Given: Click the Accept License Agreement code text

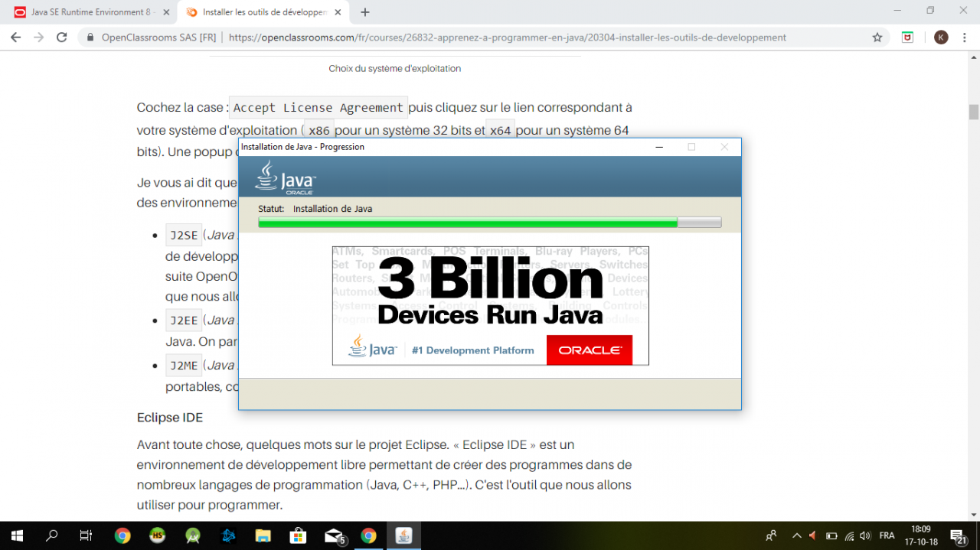Looking at the screenshot, I should 318,108.
